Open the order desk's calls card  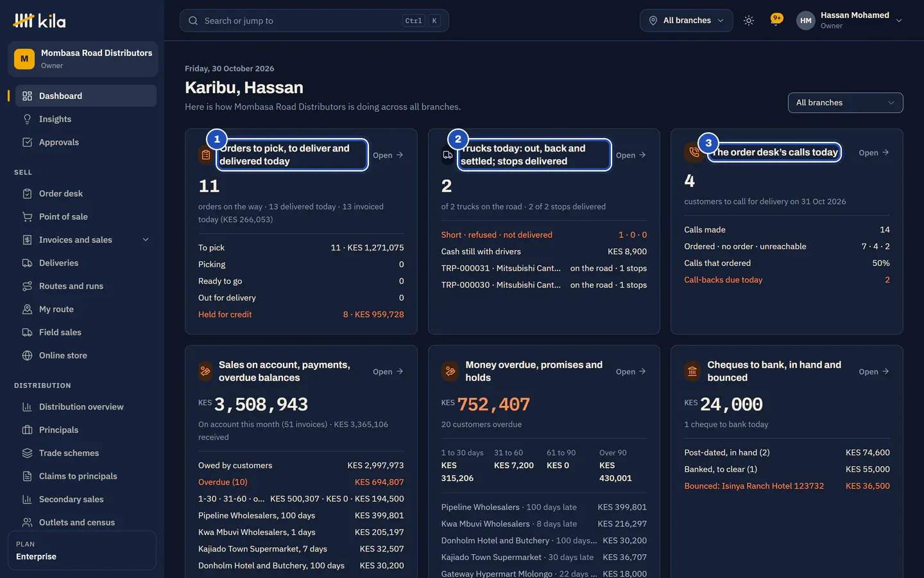[874, 152]
